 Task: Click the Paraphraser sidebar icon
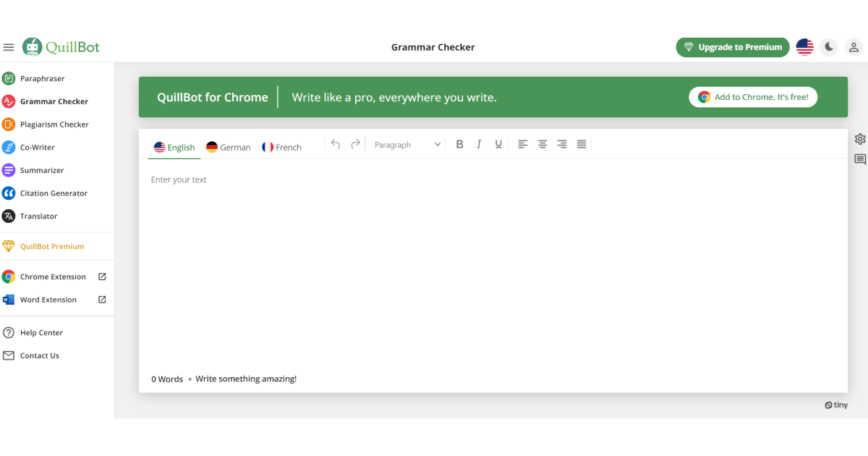pyautogui.click(x=9, y=78)
